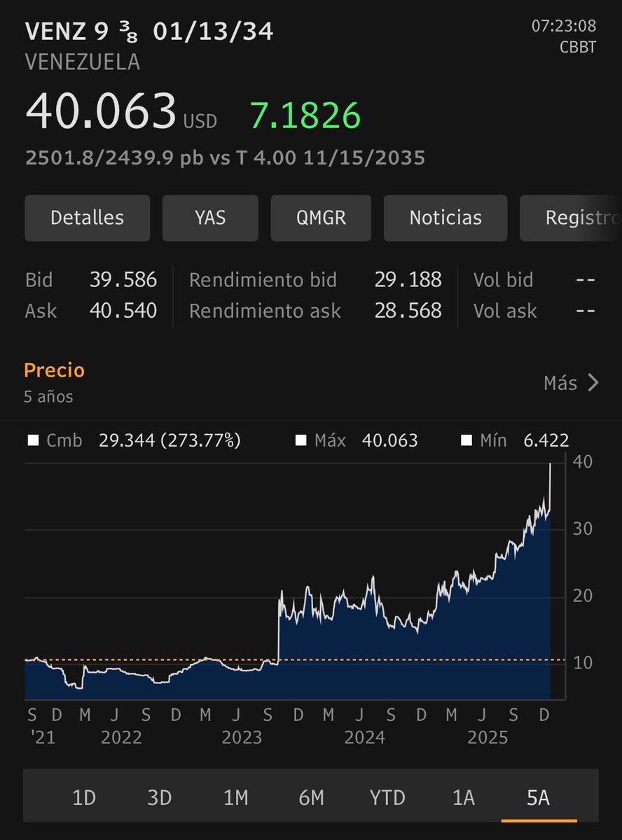622x840 pixels.
Task: Click the white Máx legend square
Action: click(300, 441)
